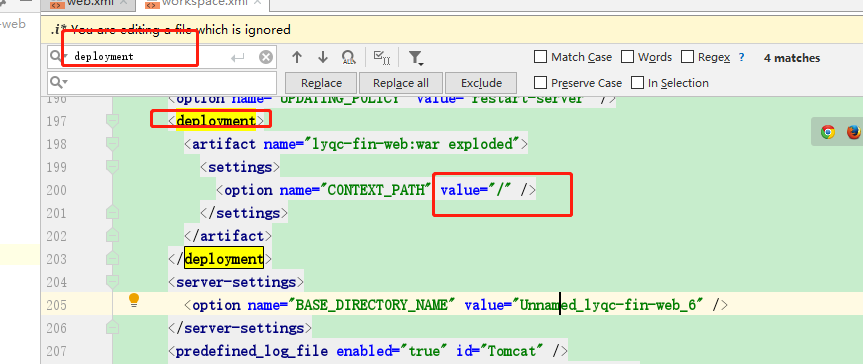Open the search filter funnel dropdown
This screenshot has width=863, height=364.
pyautogui.click(x=415, y=57)
